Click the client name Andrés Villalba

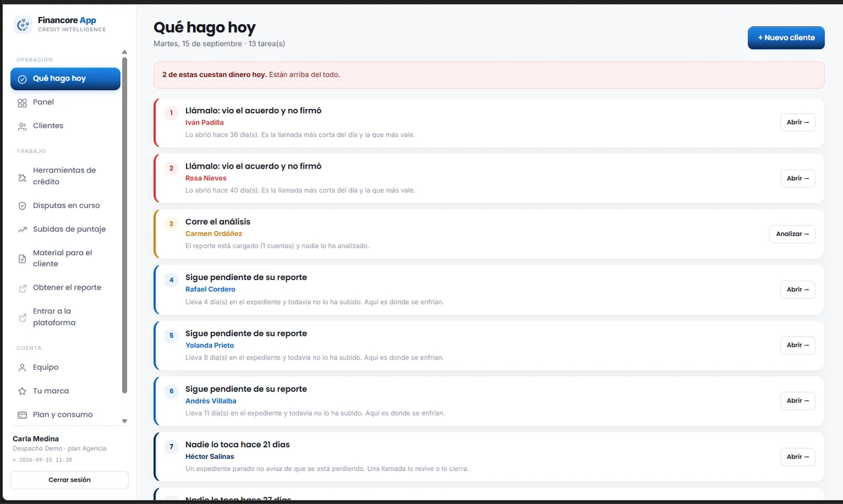[x=211, y=401]
